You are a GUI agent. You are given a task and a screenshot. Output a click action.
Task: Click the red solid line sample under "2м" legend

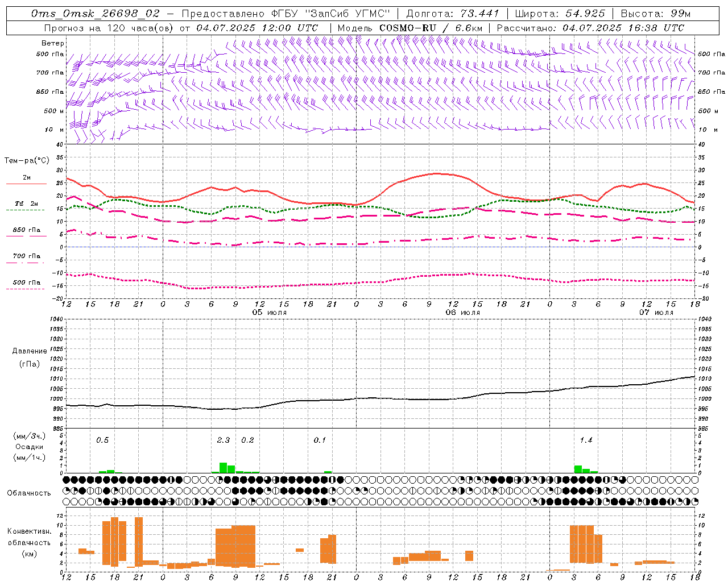[x=26, y=184]
